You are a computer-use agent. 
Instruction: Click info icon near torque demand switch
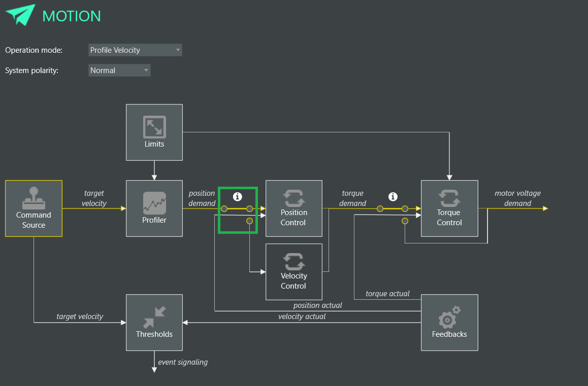tap(393, 196)
